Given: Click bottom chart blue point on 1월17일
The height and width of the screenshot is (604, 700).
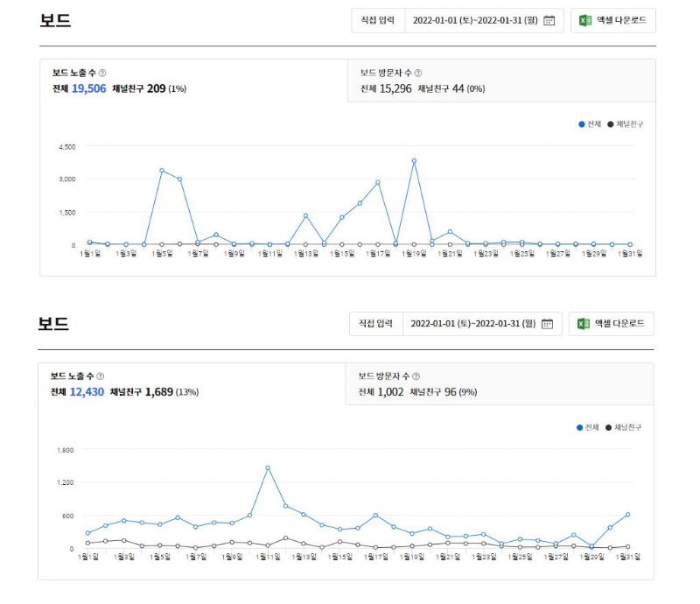Looking at the screenshot, I should click(x=376, y=516).
